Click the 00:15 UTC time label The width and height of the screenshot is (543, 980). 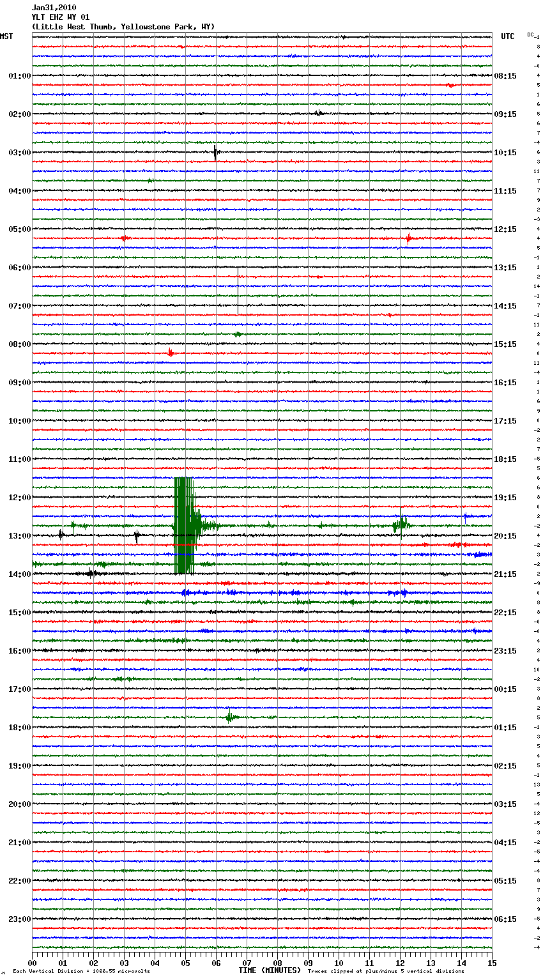point(505,689)
